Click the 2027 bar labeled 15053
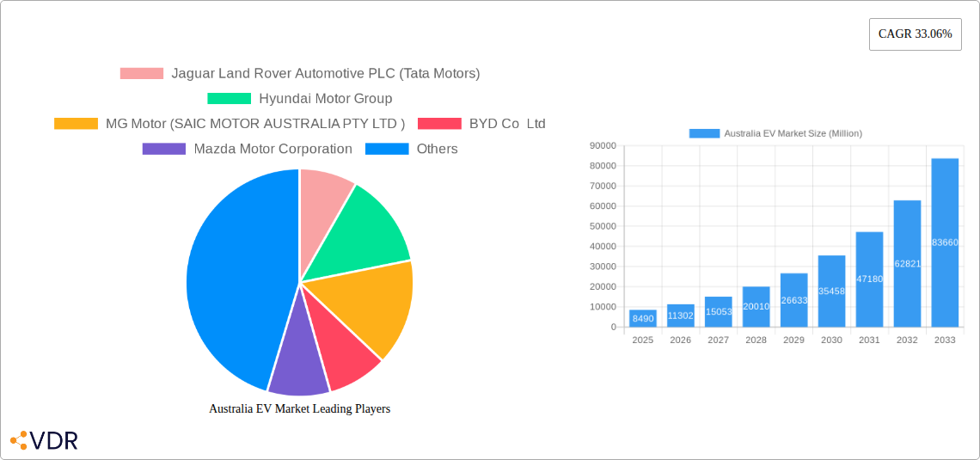Image resolution: width=980 pixels, height=460 pixels. [718, 312]
